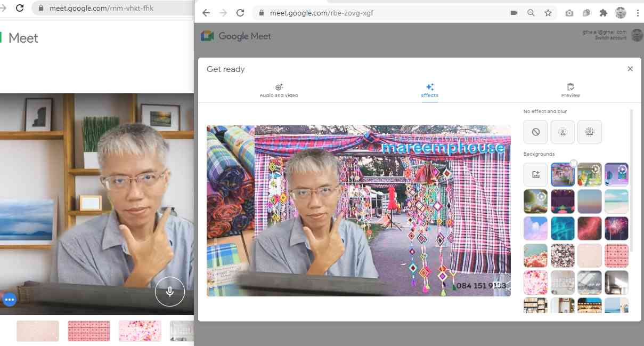The height and width of the screenshot is (346, 644).
Task: Switch to the Audio and video tab
Action: pyautogui.click(x=279, y=91)
